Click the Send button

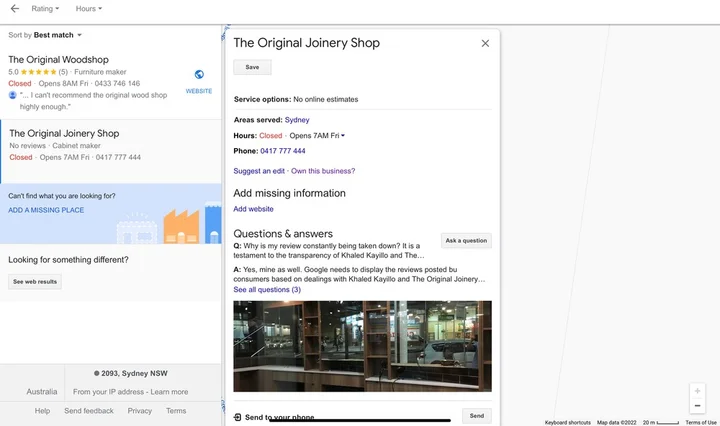tap(477, 416)
